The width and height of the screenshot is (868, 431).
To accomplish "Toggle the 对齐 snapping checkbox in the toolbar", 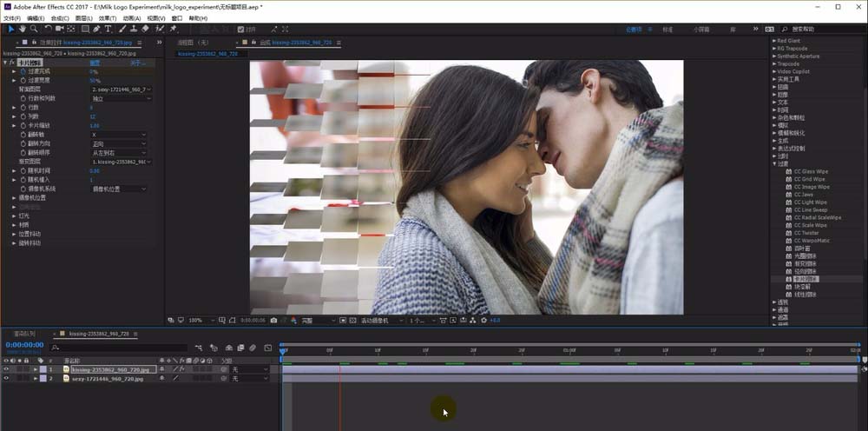I will (240, 29).
